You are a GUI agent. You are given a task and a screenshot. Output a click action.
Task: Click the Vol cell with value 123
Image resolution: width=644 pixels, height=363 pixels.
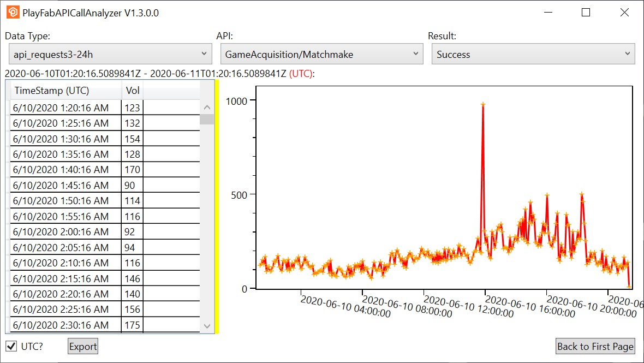132,108
